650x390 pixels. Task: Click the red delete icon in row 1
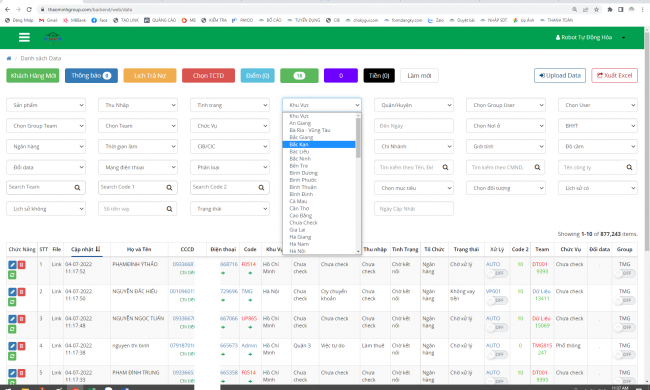[x=22, y=265]
